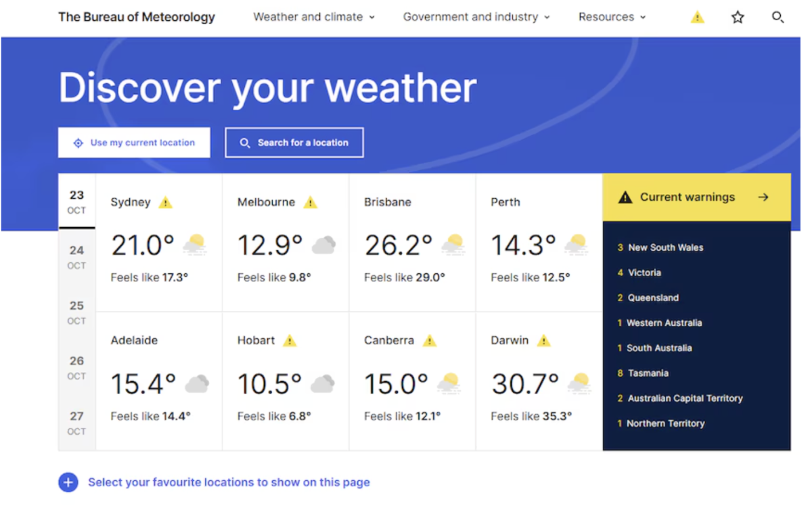Viewport: 812px width, 520px height.
Task: Click Canberra's yellow warning triangle icon
Action: tap(429, 341)
